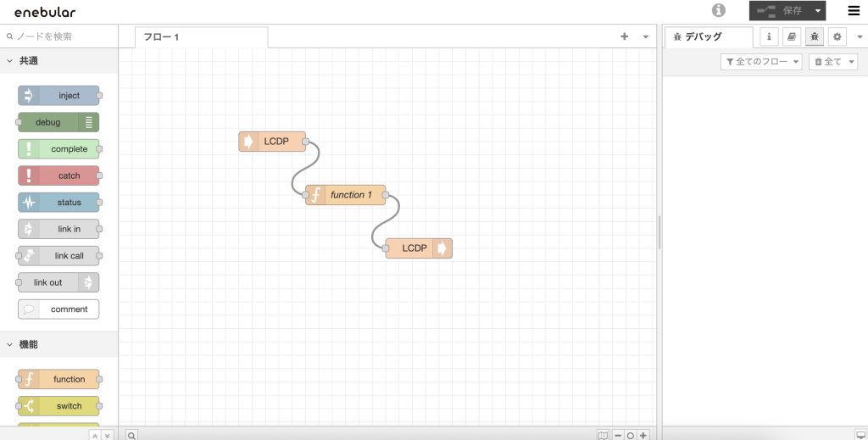The height and width of the screenshot is (440, 868).
Task: Open the flow tab list dropdown
Action: pos(645,36)
